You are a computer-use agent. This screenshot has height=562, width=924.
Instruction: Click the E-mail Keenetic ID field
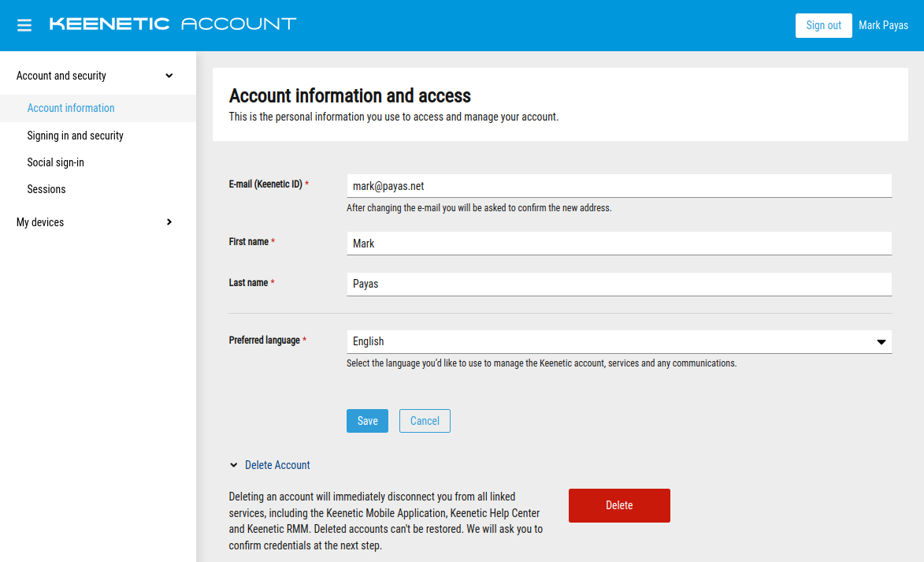[x=618, y=186]
